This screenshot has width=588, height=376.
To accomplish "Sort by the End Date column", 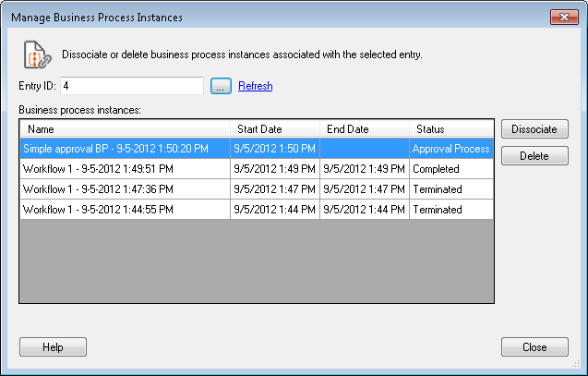I will coord(365,129).
